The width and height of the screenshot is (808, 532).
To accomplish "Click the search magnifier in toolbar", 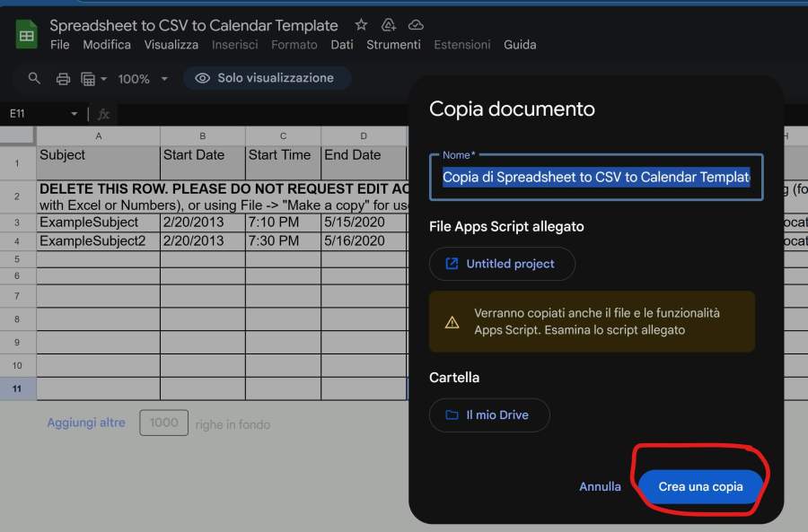I will click(x=34, y=79).
